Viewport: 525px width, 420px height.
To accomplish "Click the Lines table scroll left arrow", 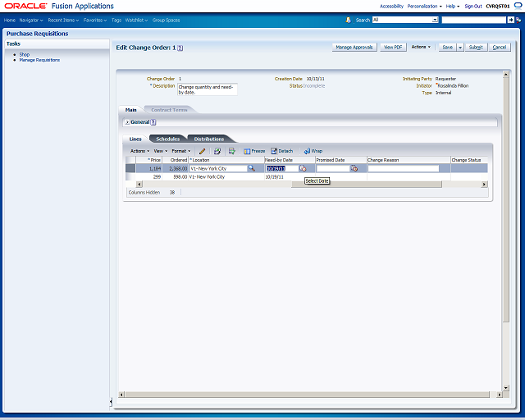I will click(139, 185).
